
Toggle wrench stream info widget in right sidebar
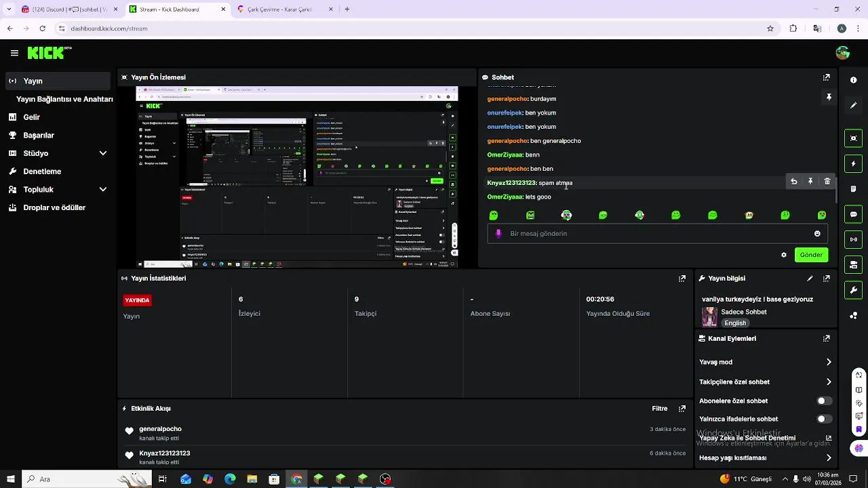(x=853, y=290)
